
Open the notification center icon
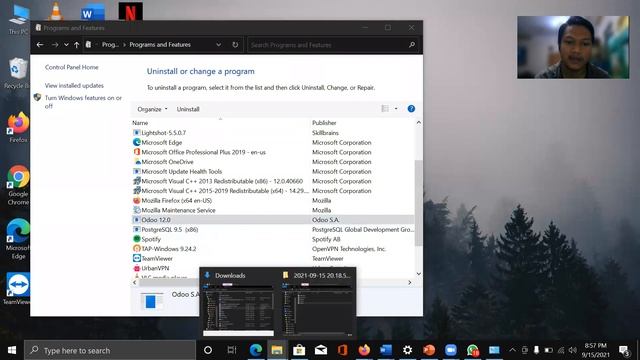point(624,350)
